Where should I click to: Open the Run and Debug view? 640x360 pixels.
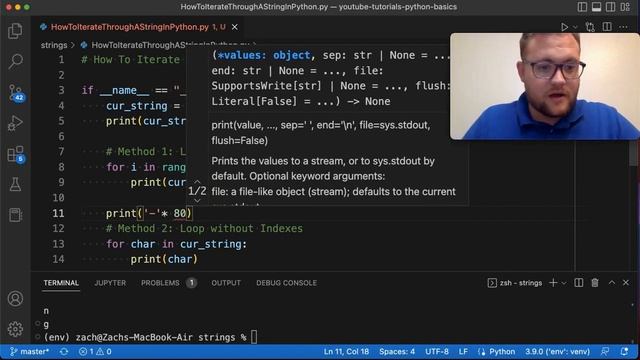[x=15, y=123]
